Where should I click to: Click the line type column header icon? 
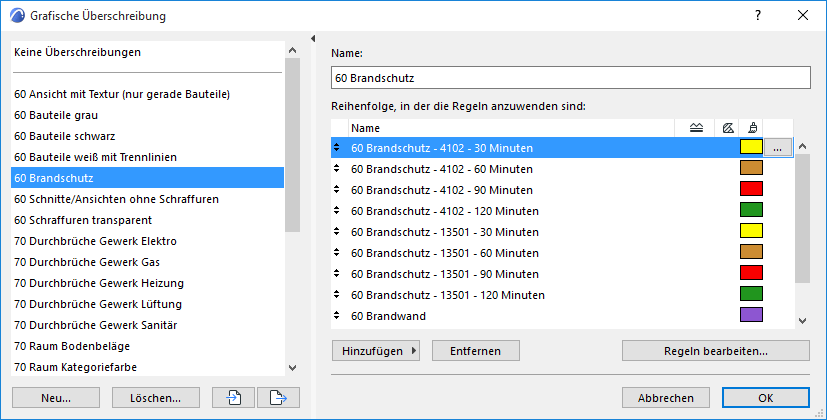tap(696, 127)
